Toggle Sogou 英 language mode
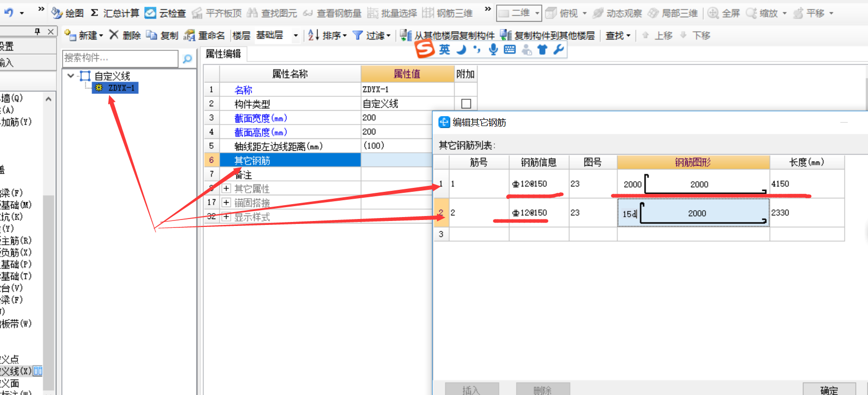Image resolution: width=868 pixels, height=395 pixels. [444, 49]
